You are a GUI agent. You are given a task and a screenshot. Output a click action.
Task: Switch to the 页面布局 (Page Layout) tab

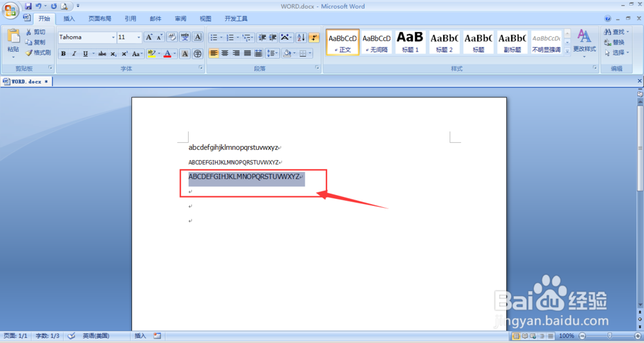[x=100, y=19]
